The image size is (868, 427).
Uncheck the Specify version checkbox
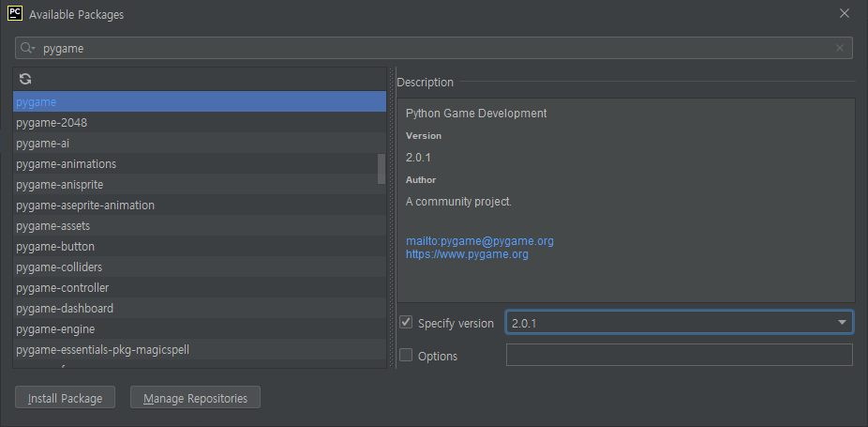coord(406,322)
